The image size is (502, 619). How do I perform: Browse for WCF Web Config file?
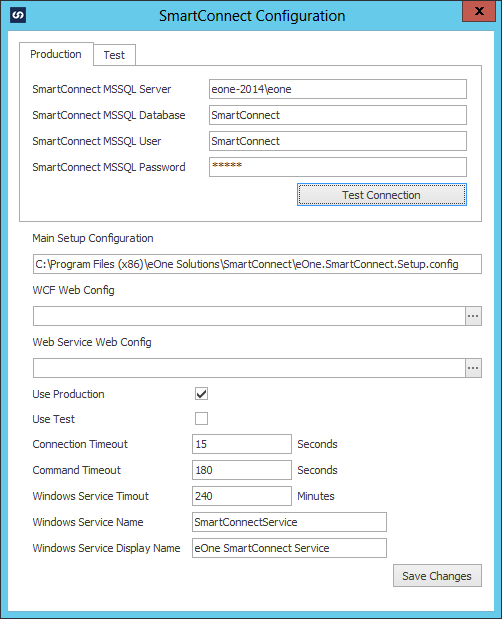(x=473, y=316)
